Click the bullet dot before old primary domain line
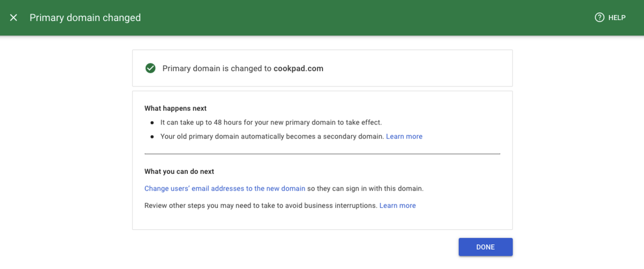 [x=152, y=137]
